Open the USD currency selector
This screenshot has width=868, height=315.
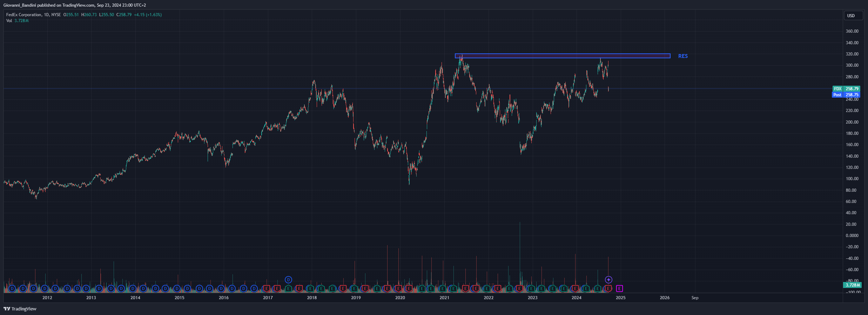click(x=853, y=16)
